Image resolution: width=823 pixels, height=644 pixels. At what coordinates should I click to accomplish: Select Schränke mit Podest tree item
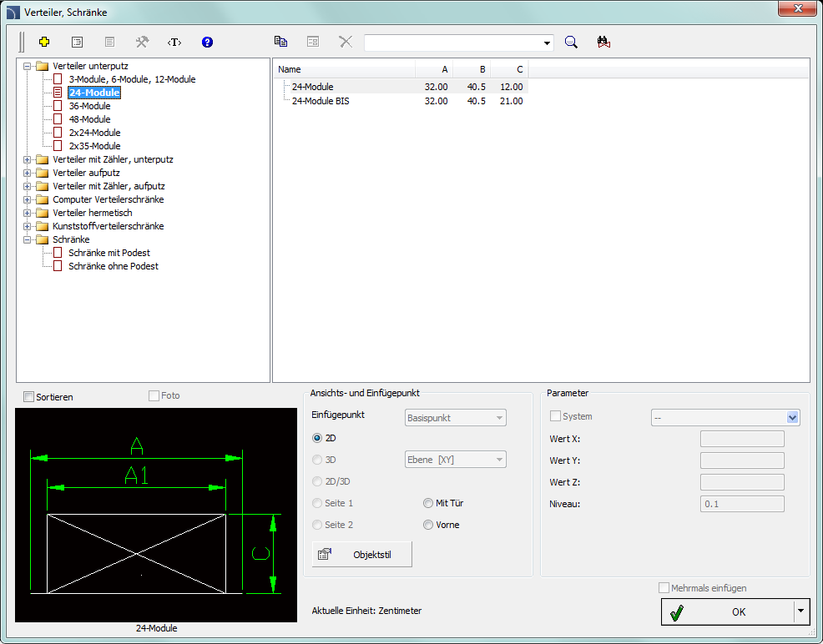pos(109,253)
